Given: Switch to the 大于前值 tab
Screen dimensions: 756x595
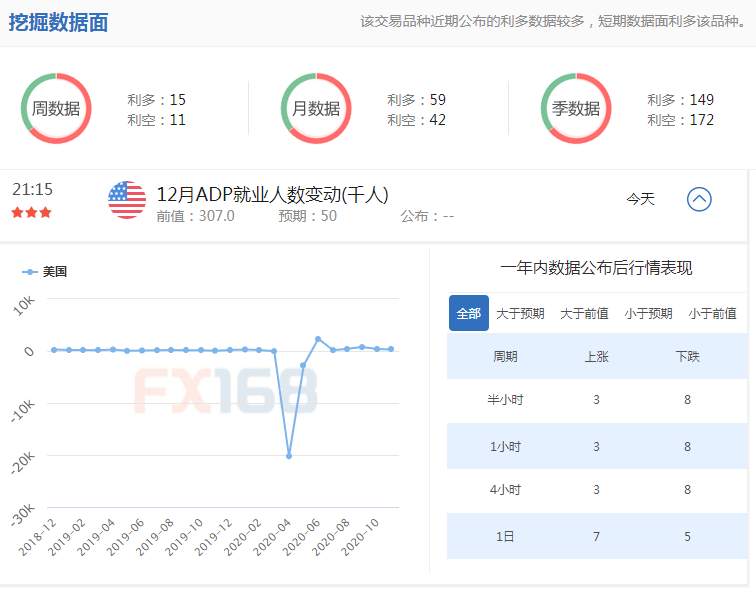Looking at the screenshot, I should [584, 313].
